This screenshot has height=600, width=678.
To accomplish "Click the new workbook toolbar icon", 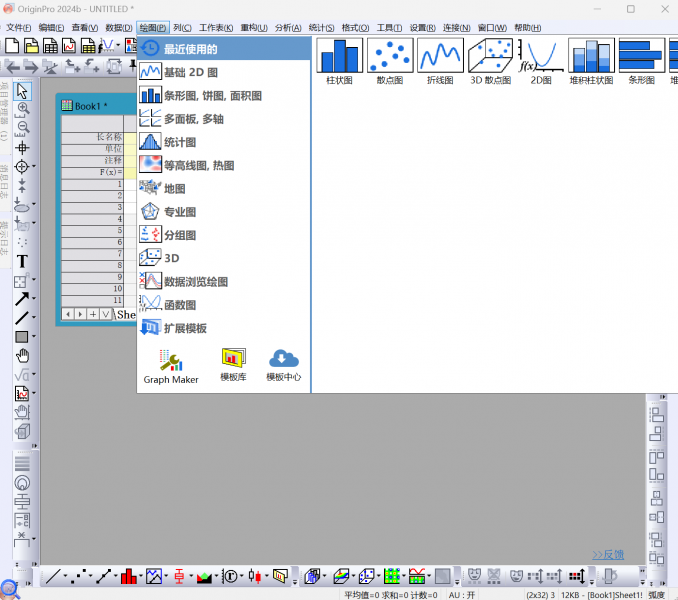I will tap(50, 45).
